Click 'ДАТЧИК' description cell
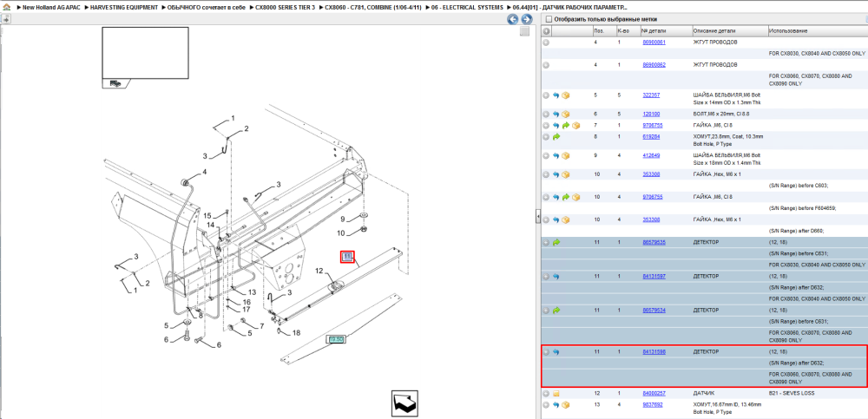Screen dimensions: 868x419 tap(703, 394)
